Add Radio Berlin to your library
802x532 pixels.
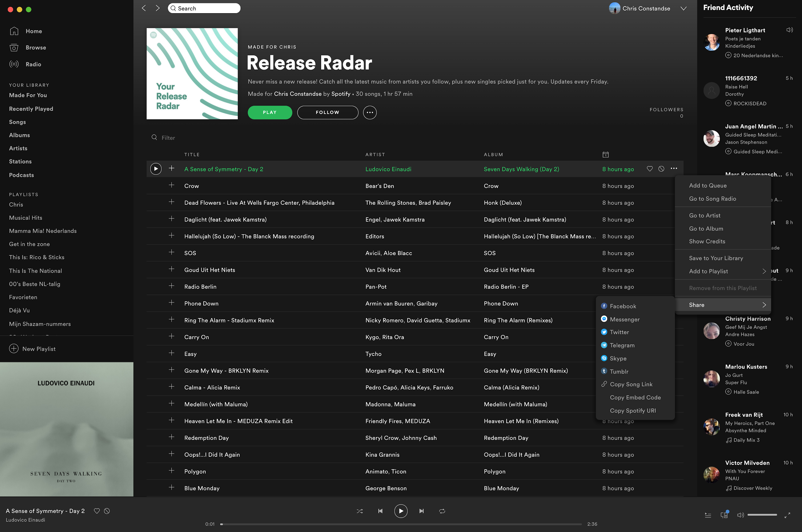click(172, 286)
